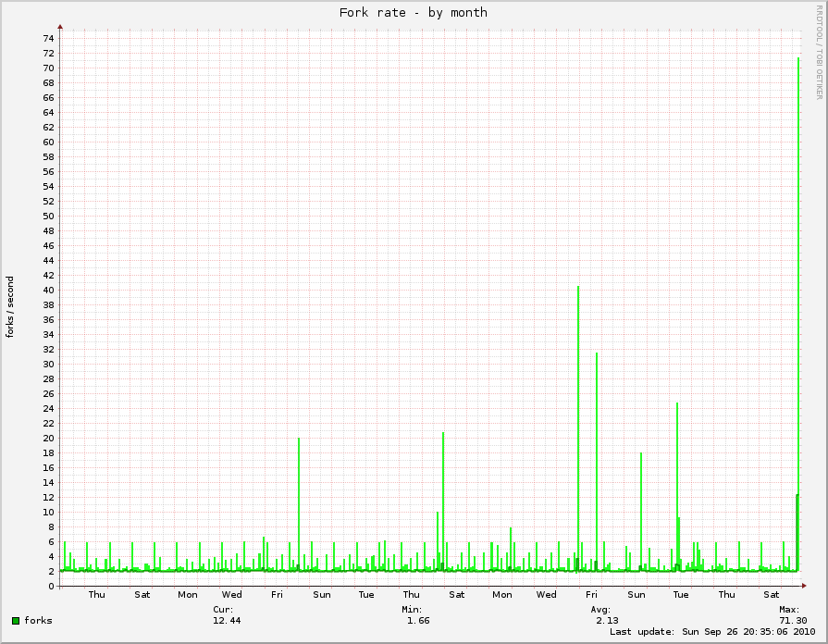
Task: Click the y-axis tick label 20
Action: pos(48,438)
